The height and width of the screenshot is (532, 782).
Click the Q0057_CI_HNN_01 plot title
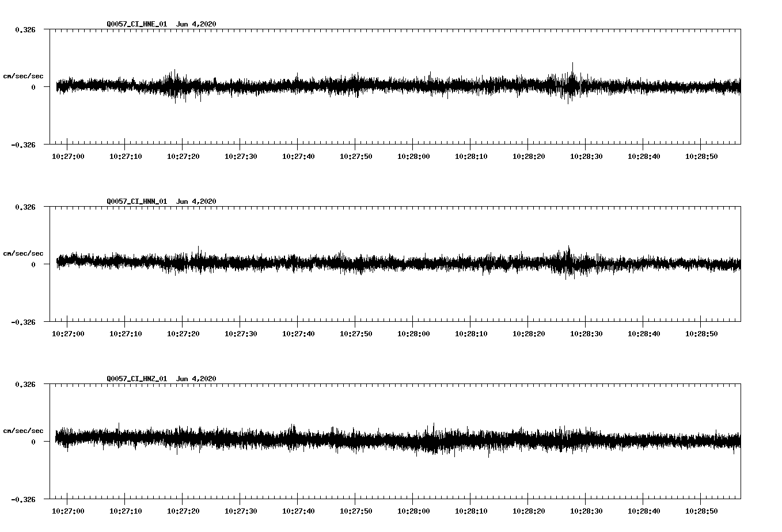[161, 202]
